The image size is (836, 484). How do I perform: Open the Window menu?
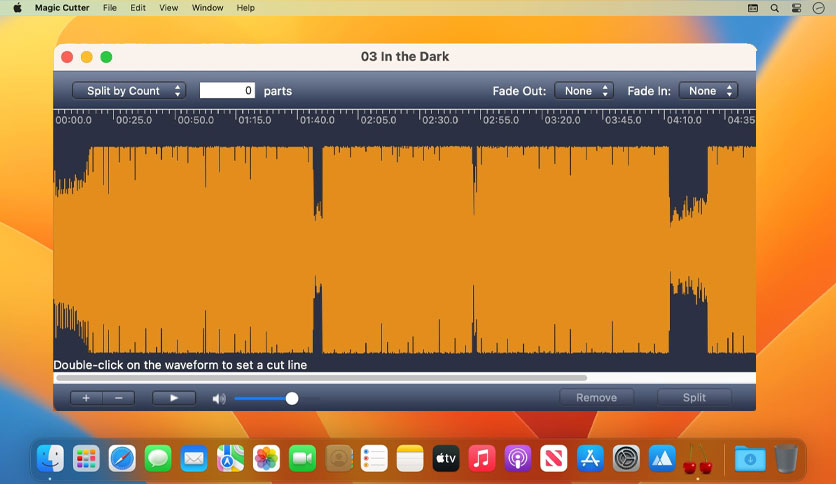tap(207, 8)
